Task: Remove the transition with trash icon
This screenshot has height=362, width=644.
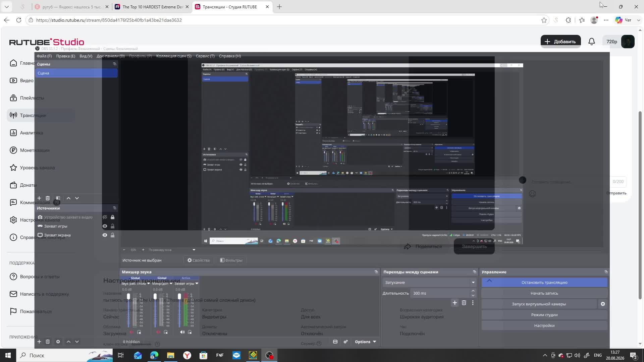Action: (464, 303)
